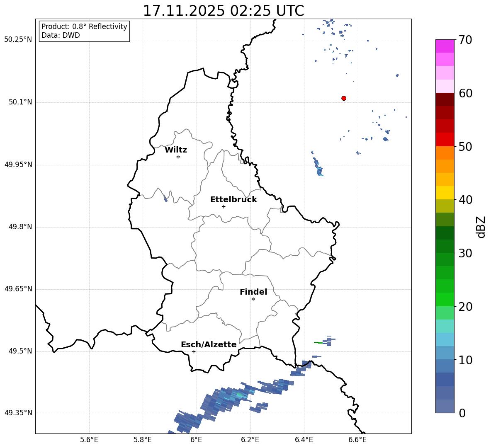This screenshot has height=448, width=491.
Task: Click the 50.25°N latitude label
Action: (18, 40)
